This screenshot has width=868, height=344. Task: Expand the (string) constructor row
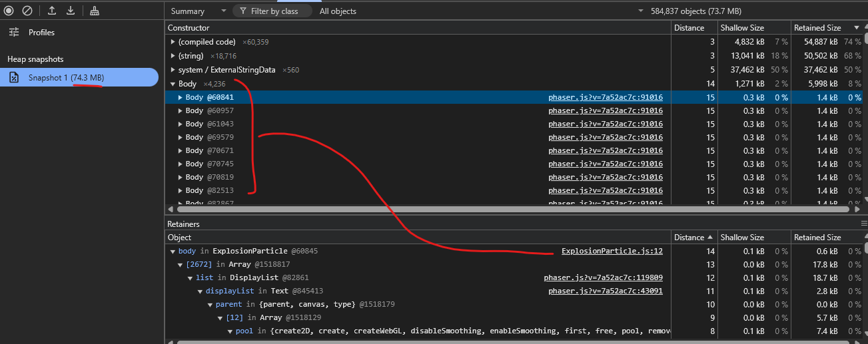point(173,56)
